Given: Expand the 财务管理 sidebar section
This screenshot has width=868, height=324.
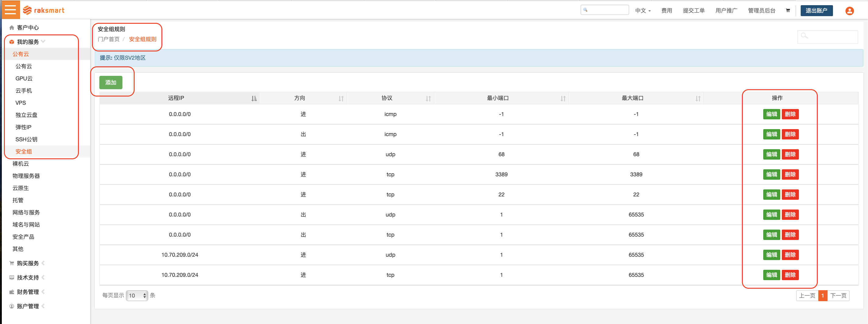Looking at the screenshot, I should point(28,292).
